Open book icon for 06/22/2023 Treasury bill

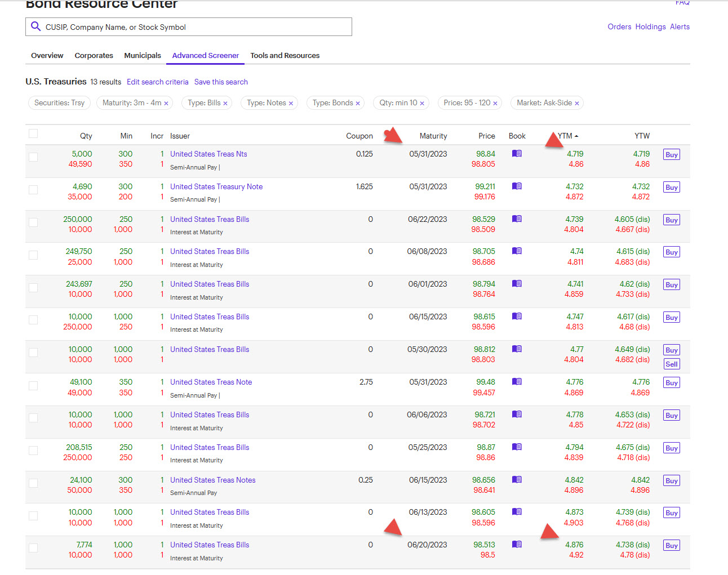pyautogui.click(x=516, y=219)
